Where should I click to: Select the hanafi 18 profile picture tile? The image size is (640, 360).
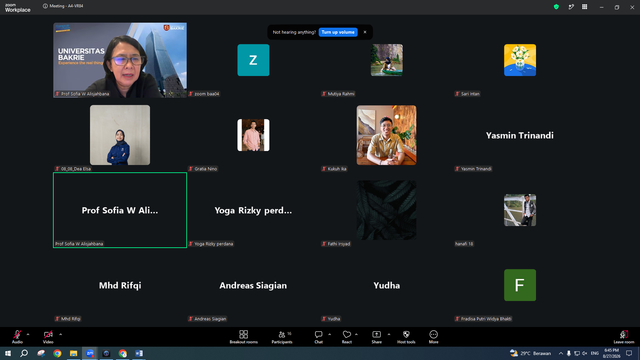[520, 210]
